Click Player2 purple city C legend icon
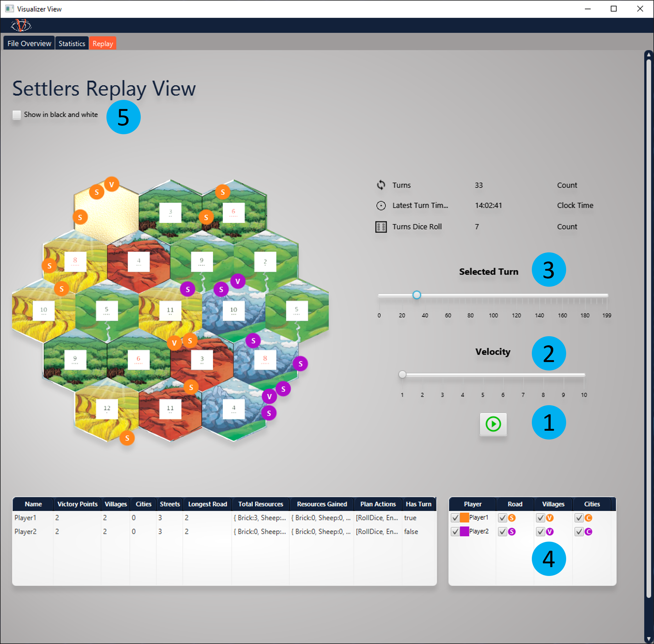The image size is (654, 644). pos(589,532)
